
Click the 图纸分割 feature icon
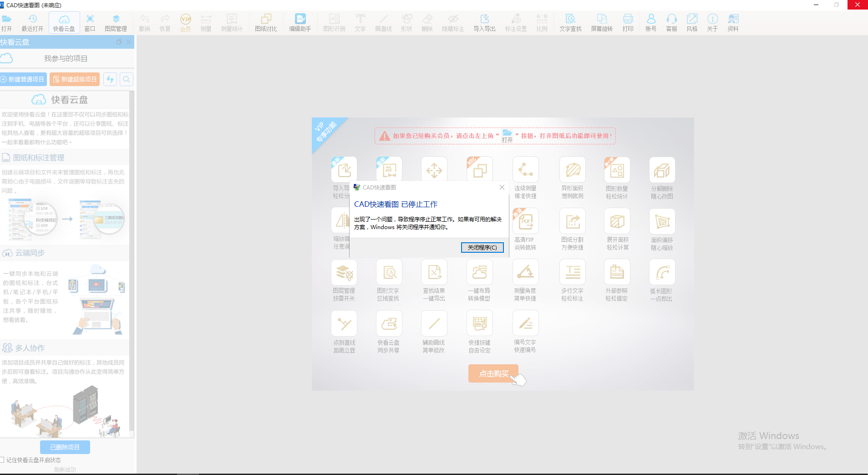point(573,221)
